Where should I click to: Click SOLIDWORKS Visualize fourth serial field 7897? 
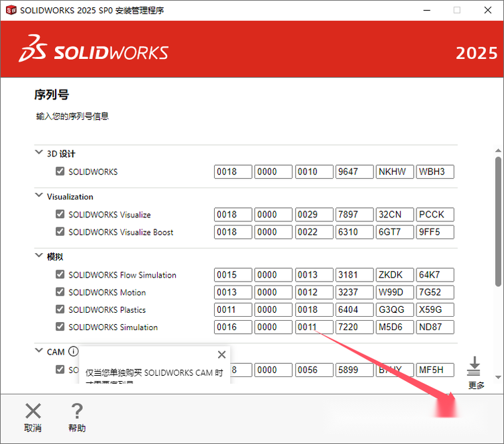click(354, 215)
